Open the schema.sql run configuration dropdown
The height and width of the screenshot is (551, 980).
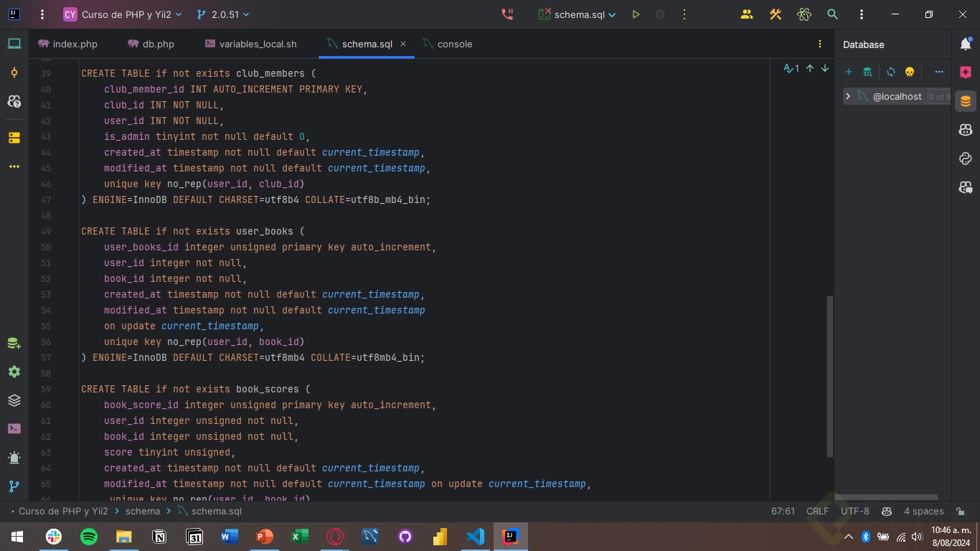[578, 14]
